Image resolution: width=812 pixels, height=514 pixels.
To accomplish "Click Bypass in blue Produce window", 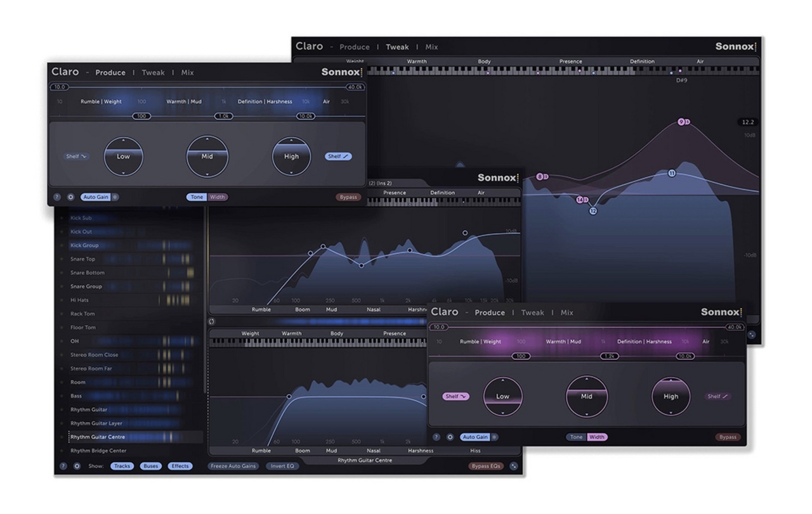I will [348, 197].
